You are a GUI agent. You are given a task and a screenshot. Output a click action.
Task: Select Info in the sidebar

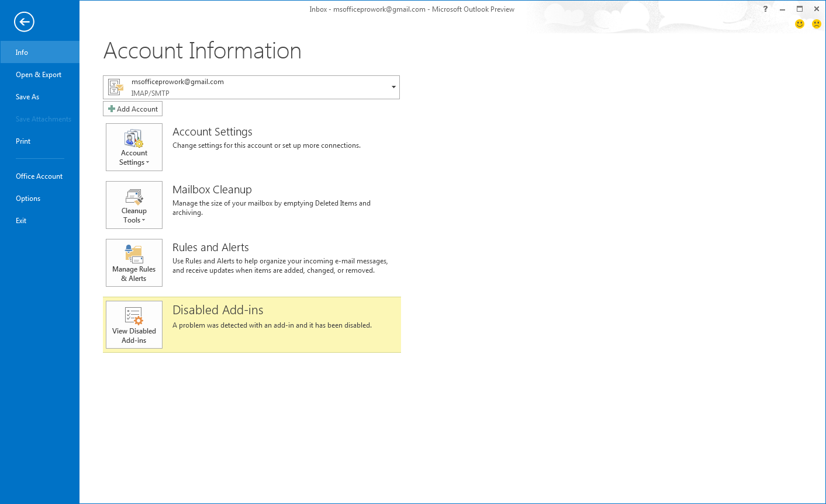22,53
